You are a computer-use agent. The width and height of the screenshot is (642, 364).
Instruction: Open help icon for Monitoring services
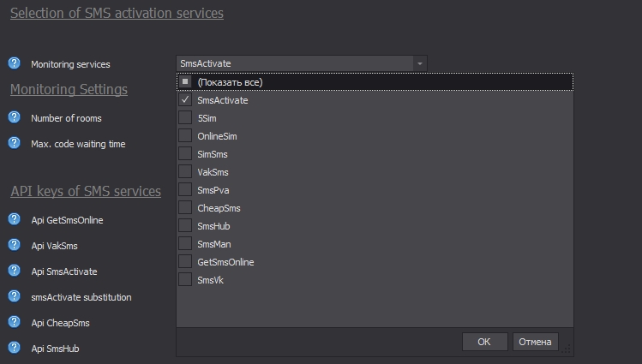pyautogui.click(x=14, y=63)
